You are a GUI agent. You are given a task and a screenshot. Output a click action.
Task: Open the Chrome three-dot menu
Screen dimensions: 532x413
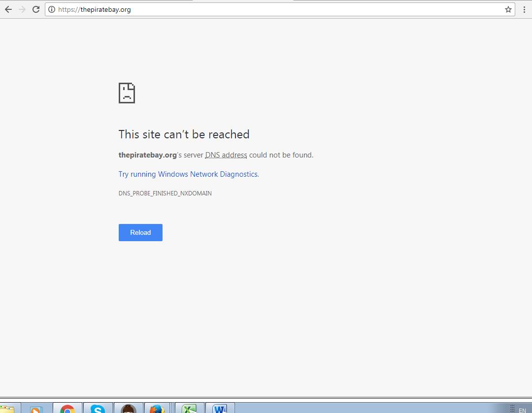[524, 9]
